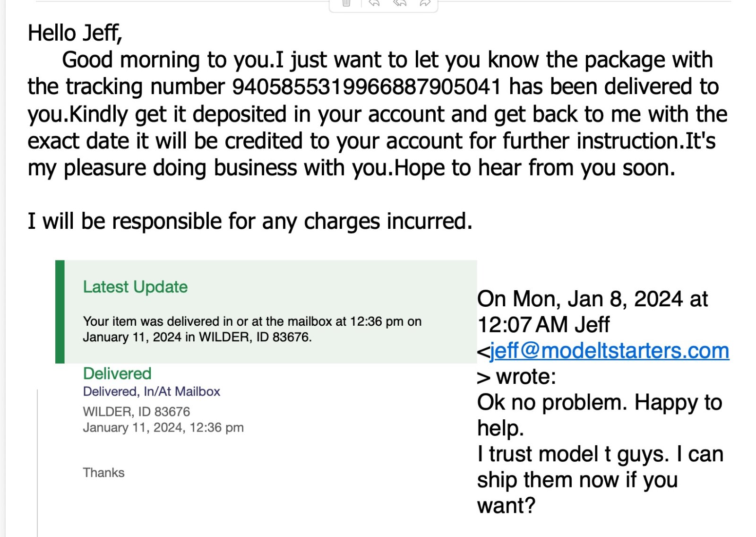The width and height of the screenshot is (756, 537).
Task: Click the "On Mon, Jan 8, 2024" quote header
Action: tap(592, 299)
